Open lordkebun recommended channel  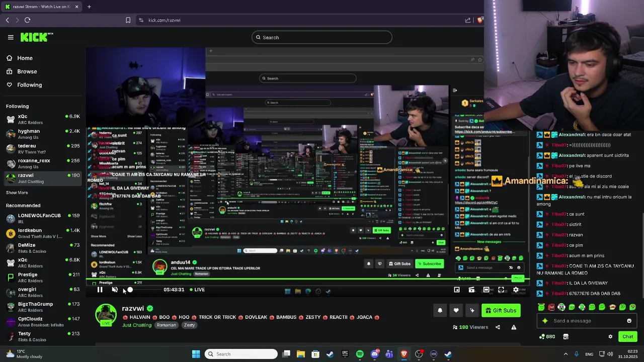tap(43, 233)
